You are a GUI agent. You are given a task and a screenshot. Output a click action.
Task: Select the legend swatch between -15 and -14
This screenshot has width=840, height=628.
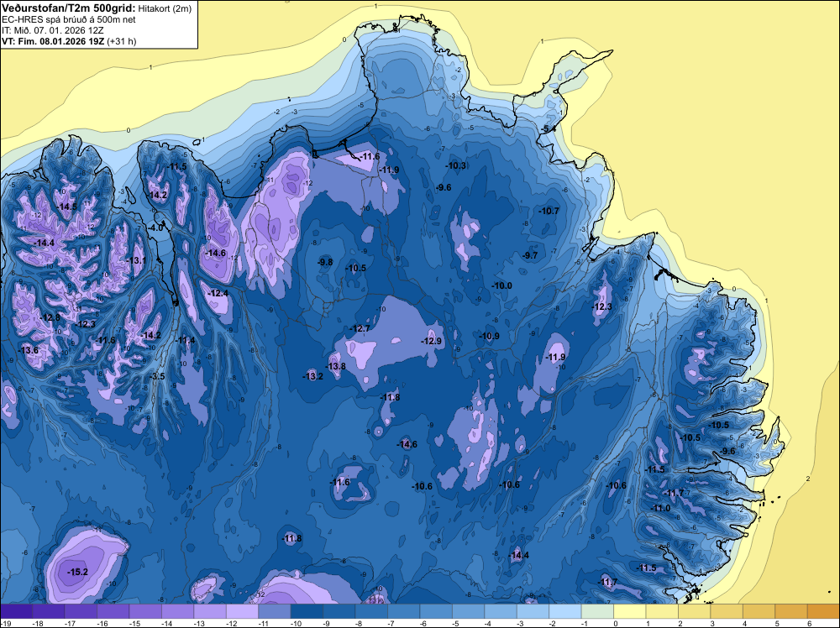(x=145, y=611)
